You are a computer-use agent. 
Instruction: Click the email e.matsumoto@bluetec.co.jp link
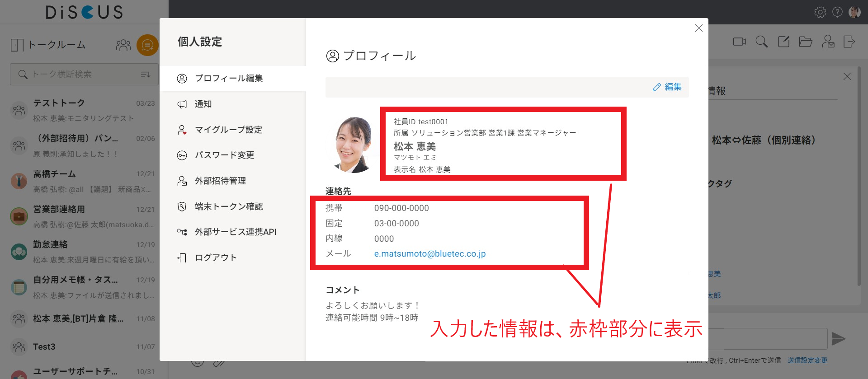point(430,254)
